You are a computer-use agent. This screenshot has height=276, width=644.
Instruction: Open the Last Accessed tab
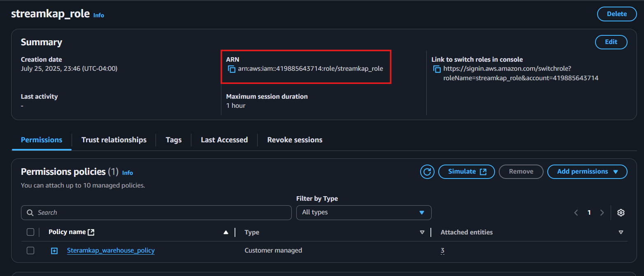click(224, 140)
